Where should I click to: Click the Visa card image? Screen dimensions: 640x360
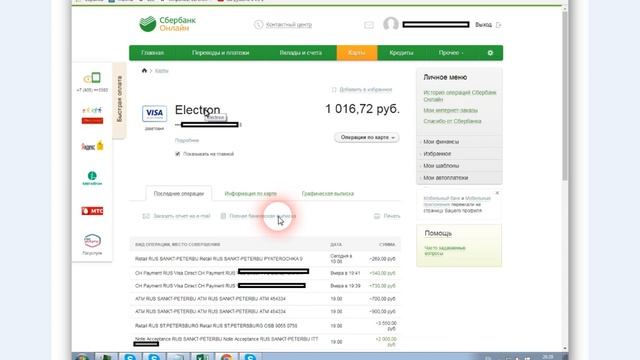[154, 113]
